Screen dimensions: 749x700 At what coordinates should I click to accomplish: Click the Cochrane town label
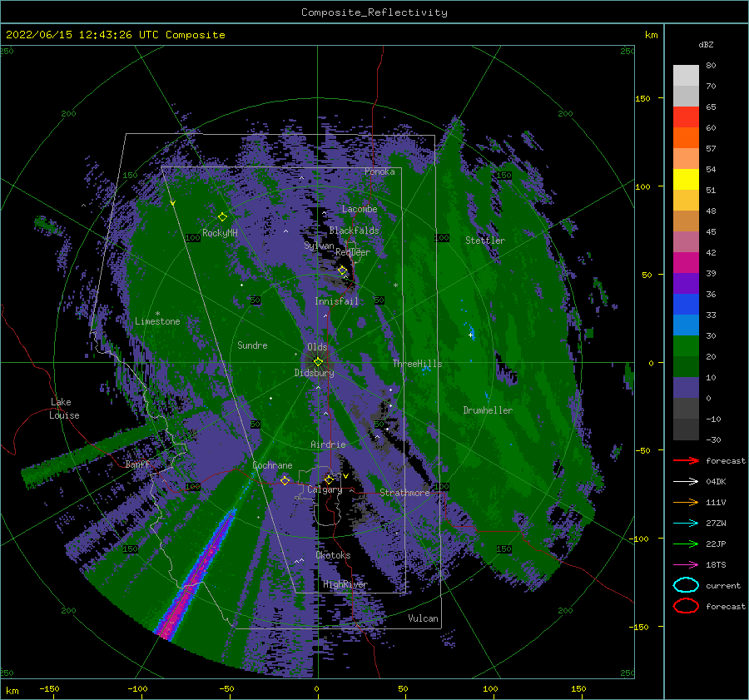tap(272, 465)
